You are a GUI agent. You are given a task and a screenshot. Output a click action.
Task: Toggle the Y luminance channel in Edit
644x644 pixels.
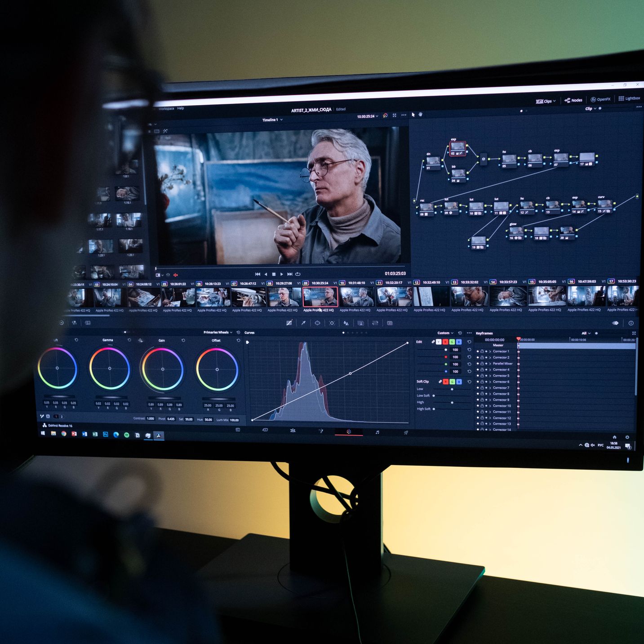(x=439, y=342)
